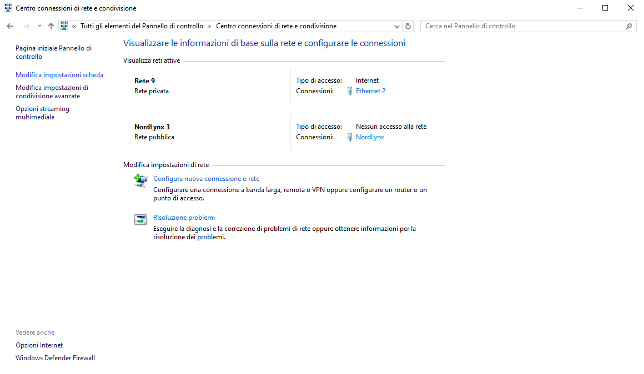Open 'Risoluzione problemi' link
Image resolution: width=644 pixels, height=374 pixels.
[184, 217]
